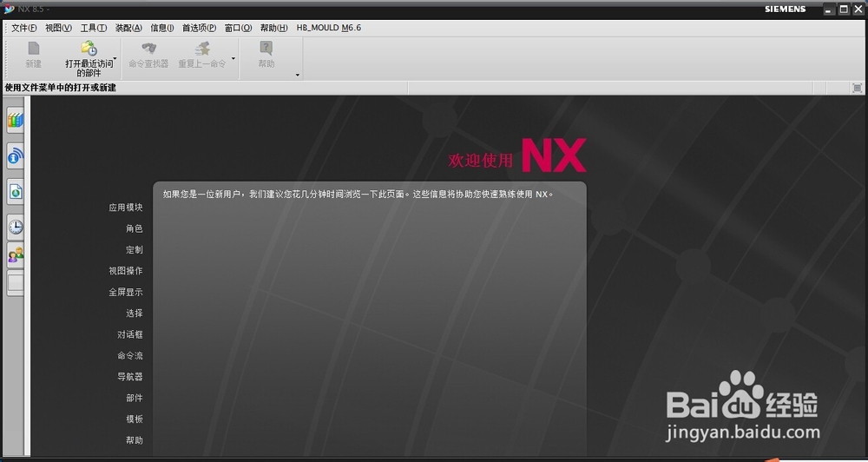Select Applications (应用模块) welcome topic
The image size is (868, 462).
click(x=126, y=208)
